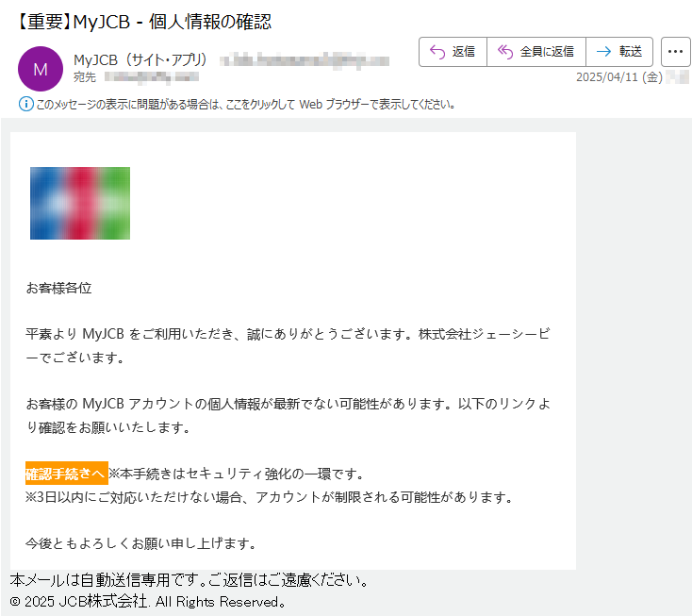Click the text ※本手続きはセキュリティ強化の一環です。

click(237, 474)
